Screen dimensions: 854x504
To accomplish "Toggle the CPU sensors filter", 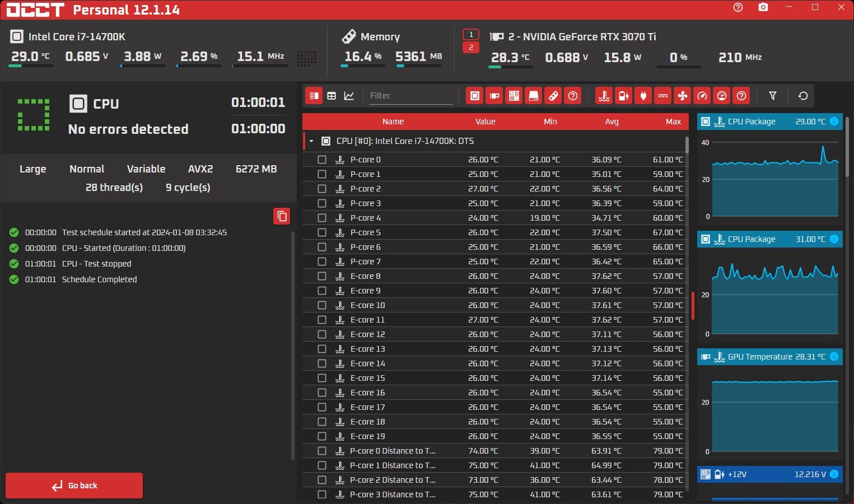I will click(x=475, y=96).
